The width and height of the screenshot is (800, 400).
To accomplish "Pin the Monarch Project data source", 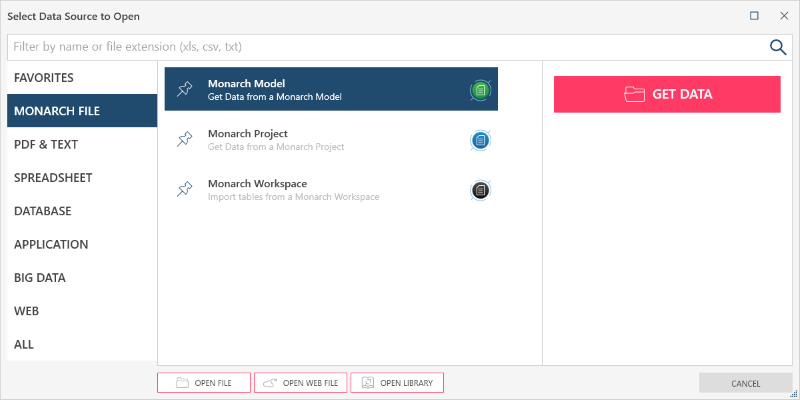I will 184,140.
